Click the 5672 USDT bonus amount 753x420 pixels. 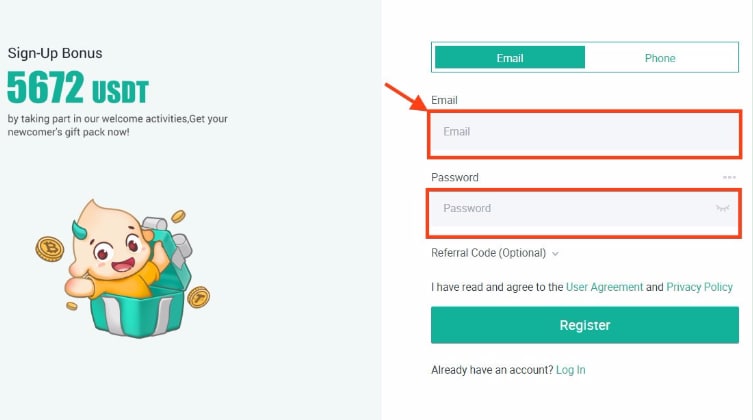click(78, 87)
